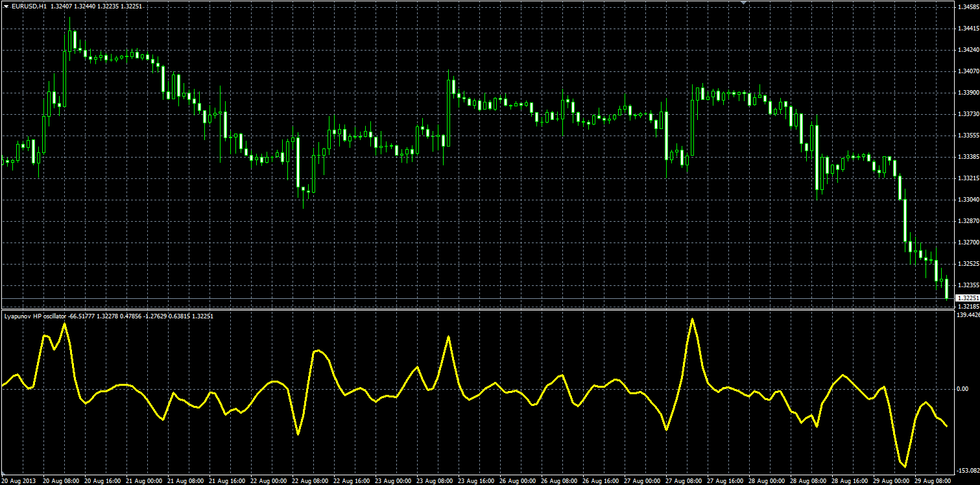Click the 27 Aug 08:00 time marker
Viewport: 980px width, 485px height.
click(684, 480)
